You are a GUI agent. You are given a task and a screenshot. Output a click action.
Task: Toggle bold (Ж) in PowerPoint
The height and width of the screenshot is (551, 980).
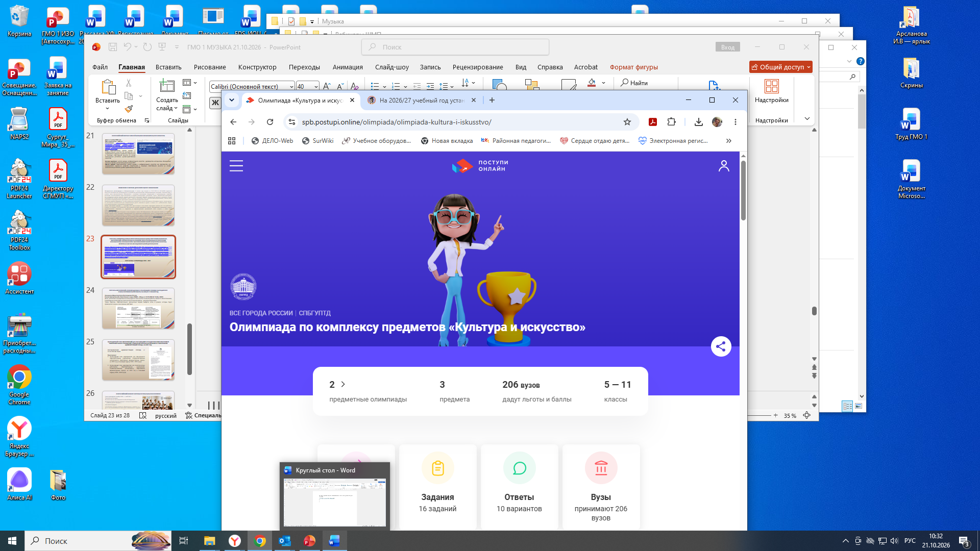point(215,103)
